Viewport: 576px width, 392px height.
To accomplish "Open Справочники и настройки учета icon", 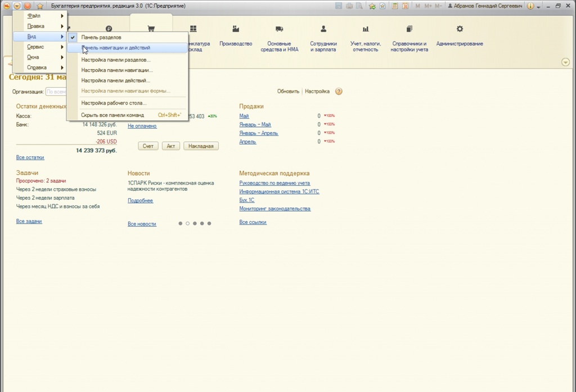I will click(409, 29).
